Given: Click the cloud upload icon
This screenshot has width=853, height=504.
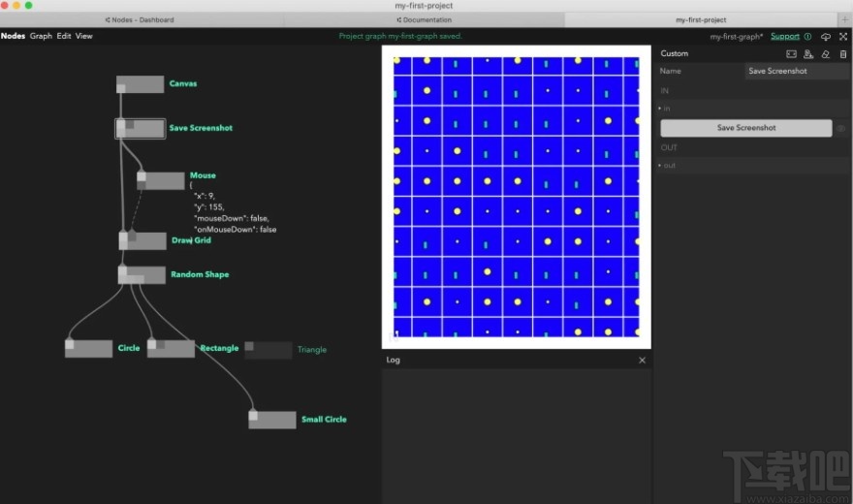Looking at the screenshot, I should point(826,37).
